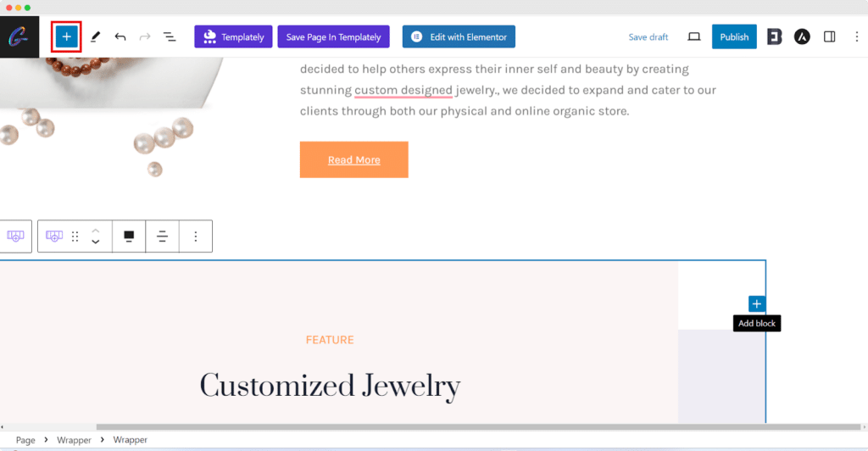Viewport: 868px width, 451px height.
Task: Undo the last change
Action: pos(120,37)
